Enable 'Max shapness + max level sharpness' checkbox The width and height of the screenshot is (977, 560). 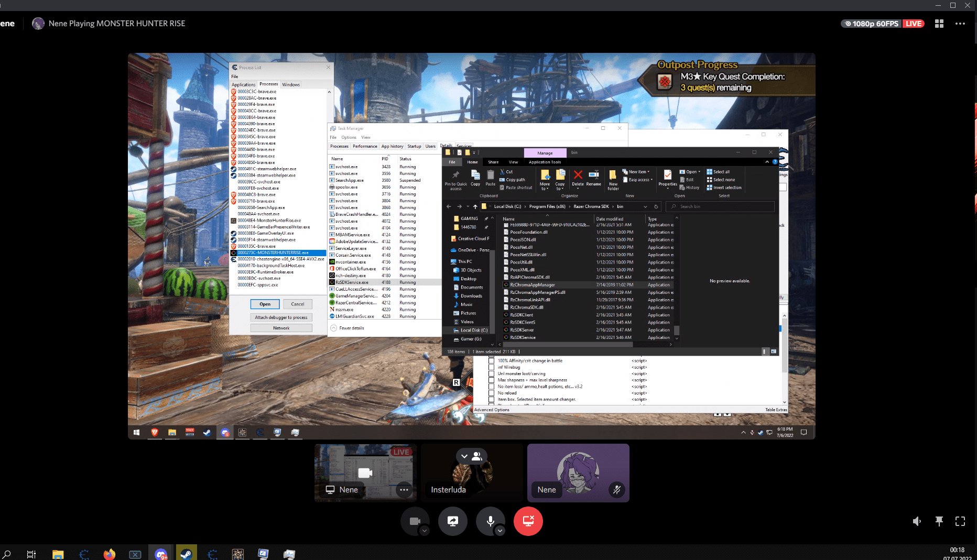491,380
